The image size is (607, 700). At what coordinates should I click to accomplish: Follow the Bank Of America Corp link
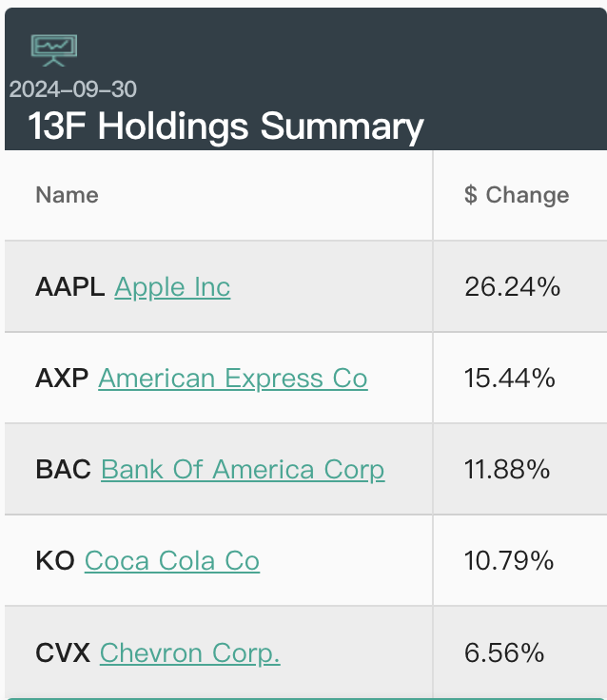pyautogui.click(x=243, y=470)
